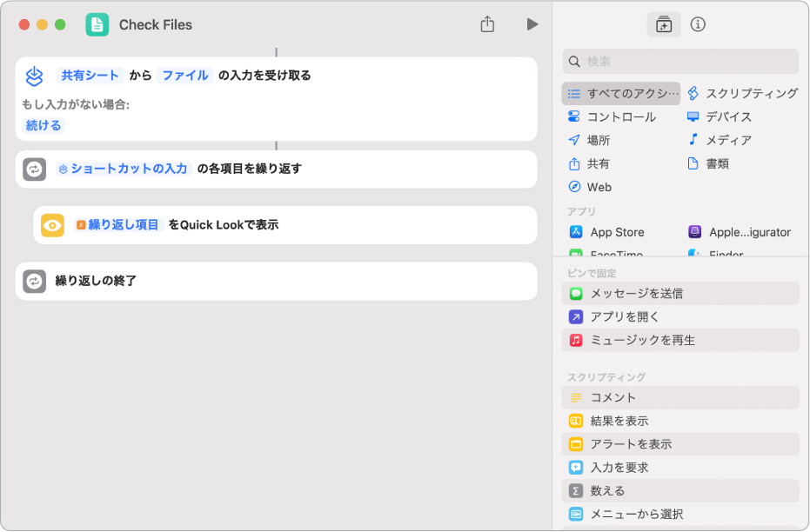Click the Check Files shortcut document icon
Image resolution: width=810 pixels, height=532 pixels.
[97, 24]
